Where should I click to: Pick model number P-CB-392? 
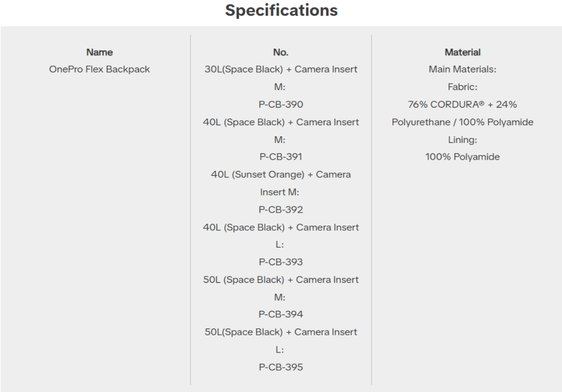click(x=280, y=210)
